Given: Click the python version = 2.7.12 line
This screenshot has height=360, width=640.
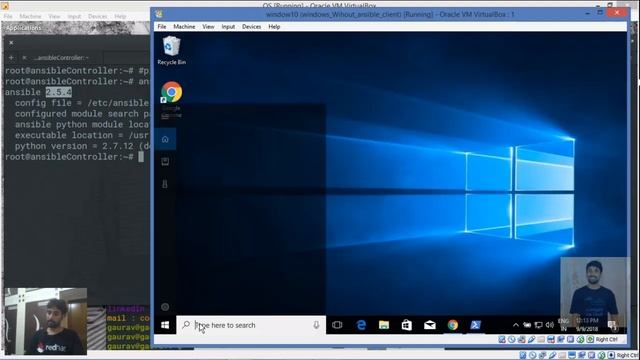Looking at the screenshot, I should click(x=82, y=146).
